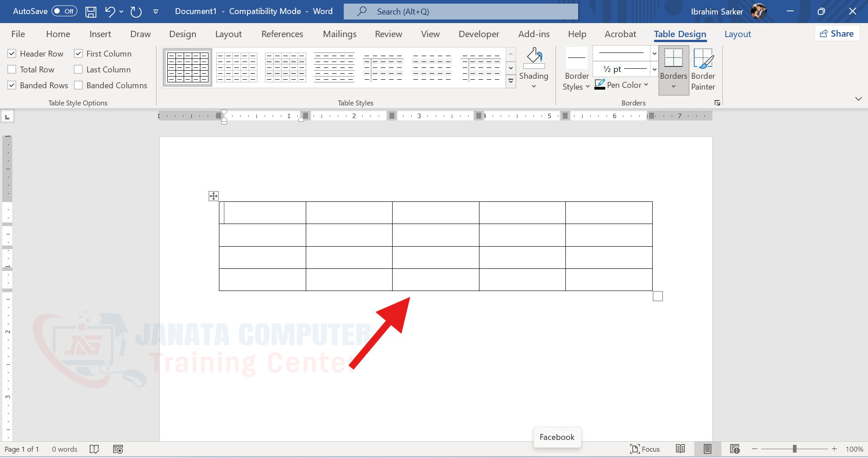Open the ½ pt line weight dropdown
868x458 pixels.
click(654, 69)
